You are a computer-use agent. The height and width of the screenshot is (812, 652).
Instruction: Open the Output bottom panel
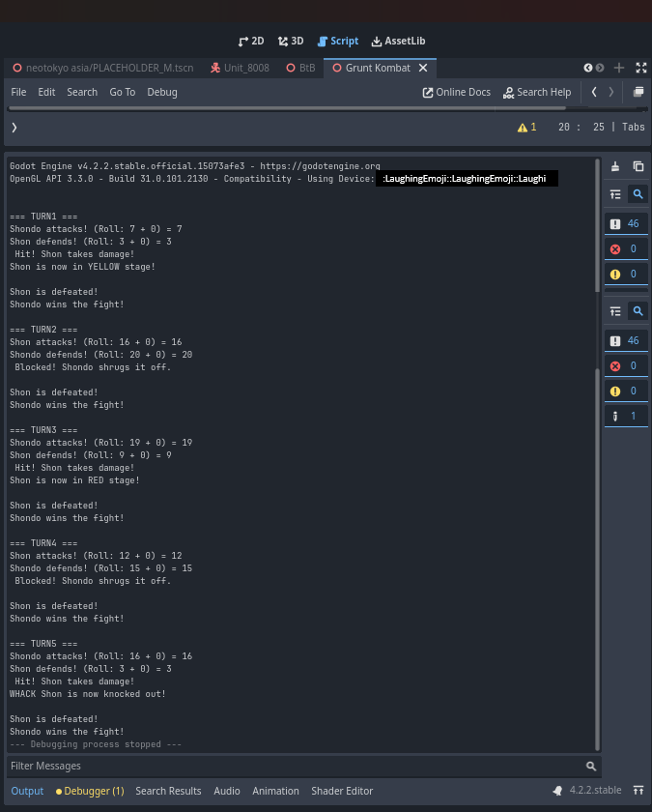27,791
